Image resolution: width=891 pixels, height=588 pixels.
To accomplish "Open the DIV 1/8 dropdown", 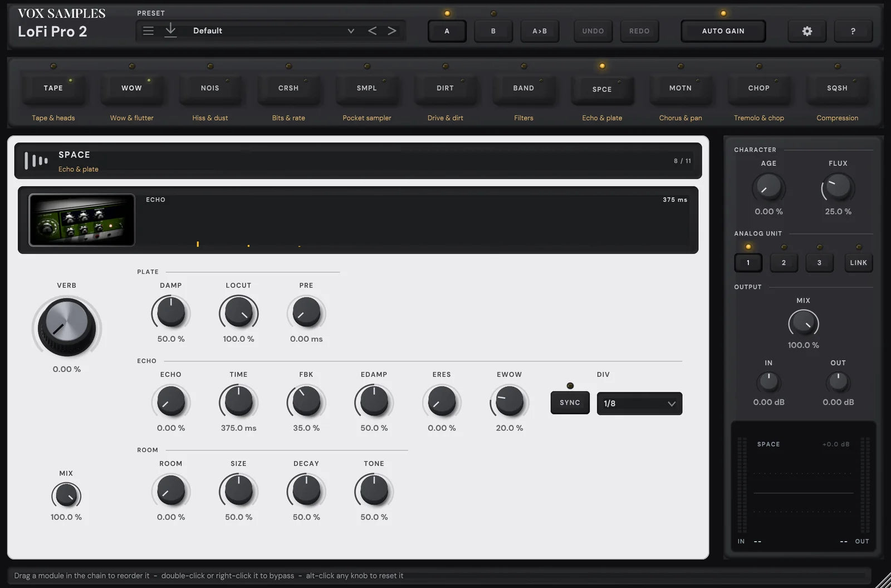I will [639, 404].
